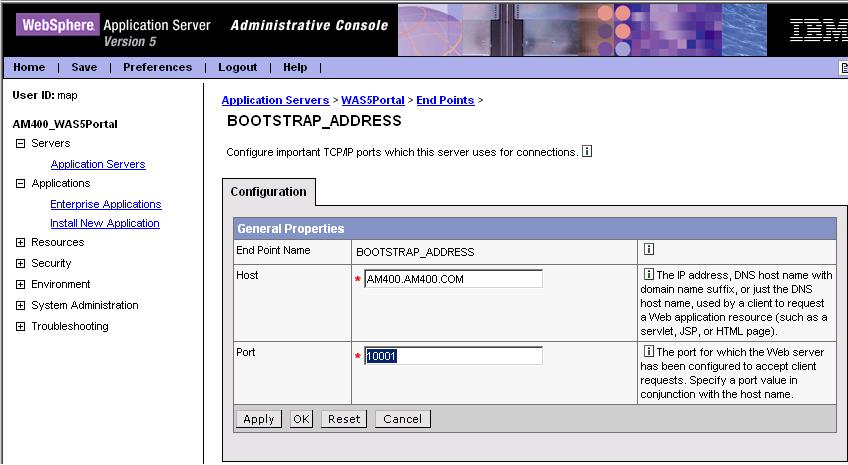
Task: Open the Enterprise Applications link
Action: click(105, 204)
